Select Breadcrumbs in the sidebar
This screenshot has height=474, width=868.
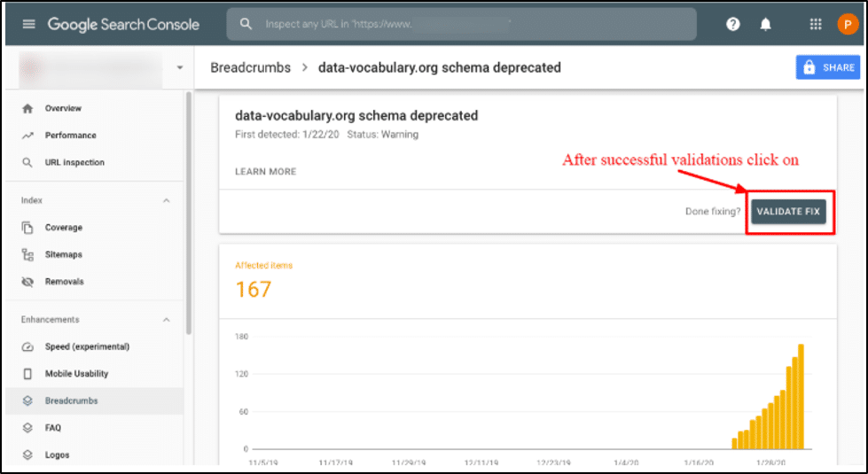94,401
